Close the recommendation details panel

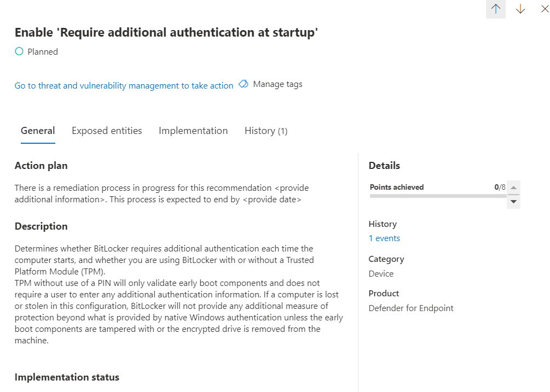[544, 9]
